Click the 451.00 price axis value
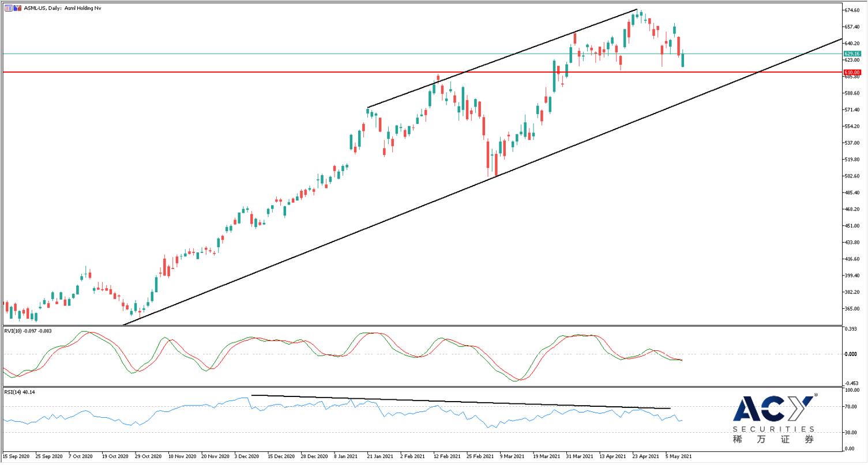The image size is (868, 465). pyautogui.click(x=852, y=226)
